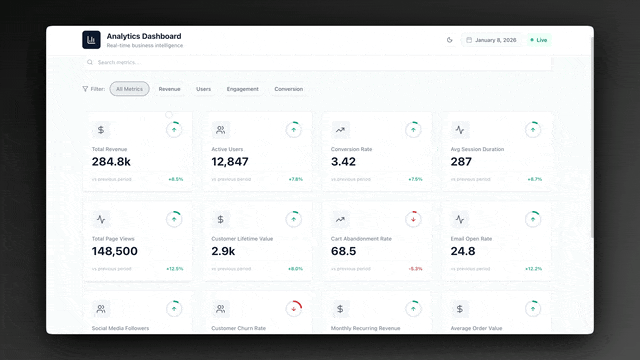This screenshot has width=640, height=360.
Task: Apply the Conversion filter
Action: 289,89
